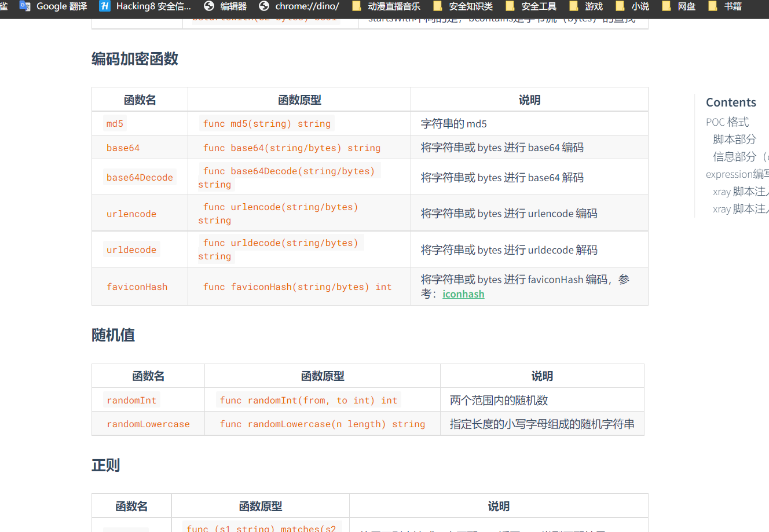Open the 编辑器 bookmark globe icon

coord(209,6)
